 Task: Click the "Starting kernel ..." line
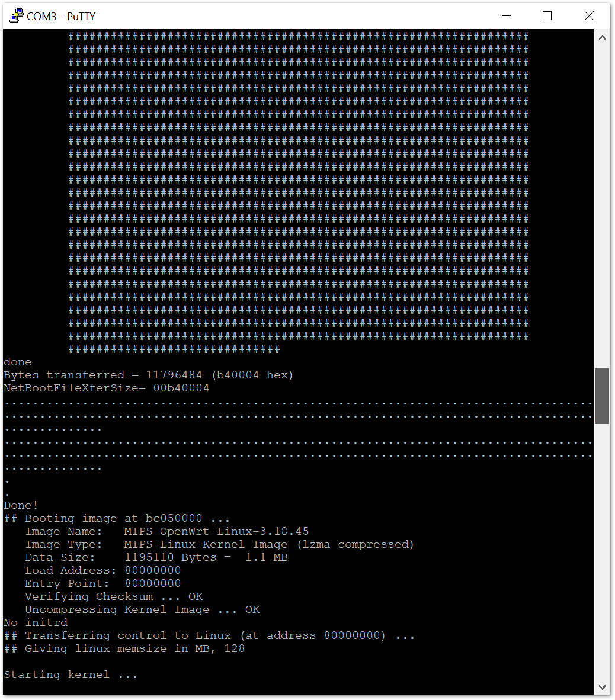pyautogui.click(x=71, y=675)
